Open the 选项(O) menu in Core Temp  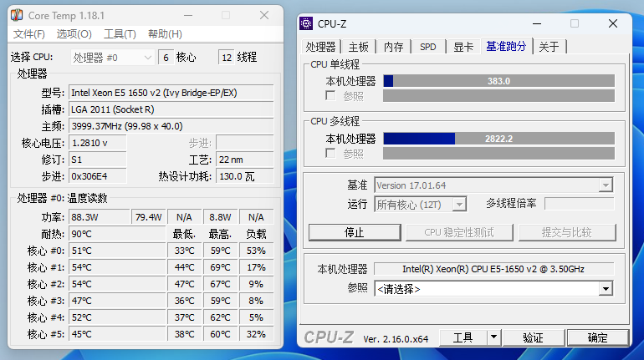74,34
